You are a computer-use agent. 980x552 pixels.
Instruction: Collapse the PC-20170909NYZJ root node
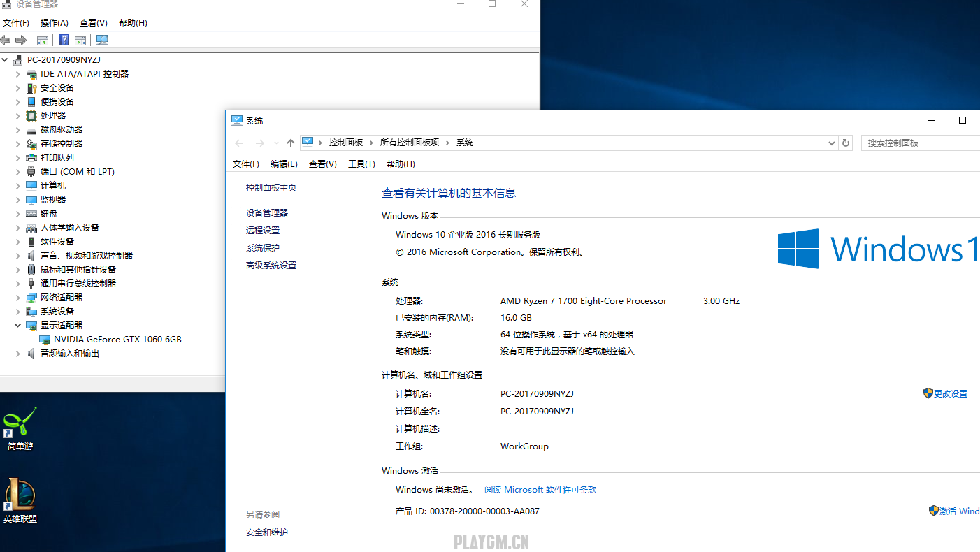point(5,60)
